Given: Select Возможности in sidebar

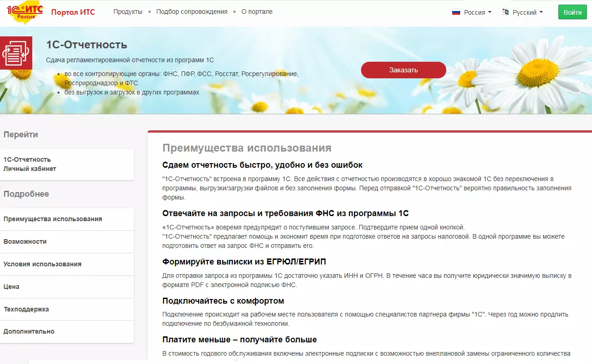Looking at the screenshot, I should tap(67, 241).
